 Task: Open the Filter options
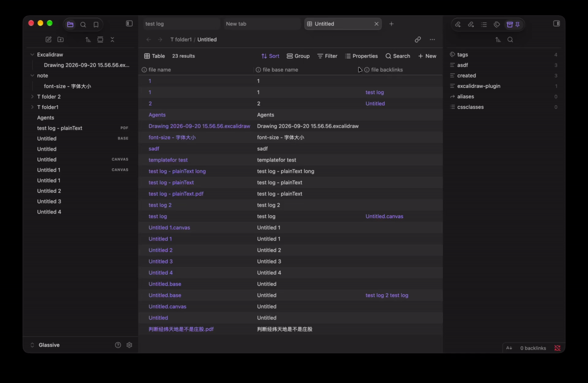[x=327, y=56]
